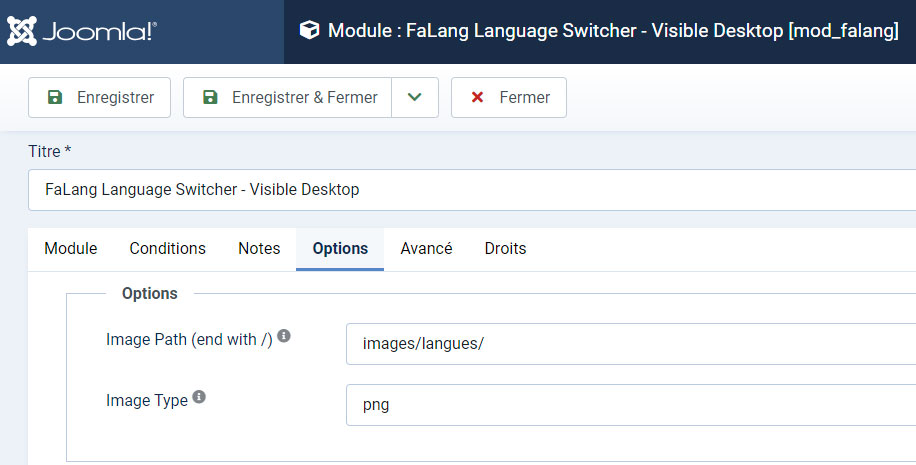Click the module title heading text
Image resolution: width=916 pixels, height=465 pixels.
pyautogui.click(x=613, y=30)
